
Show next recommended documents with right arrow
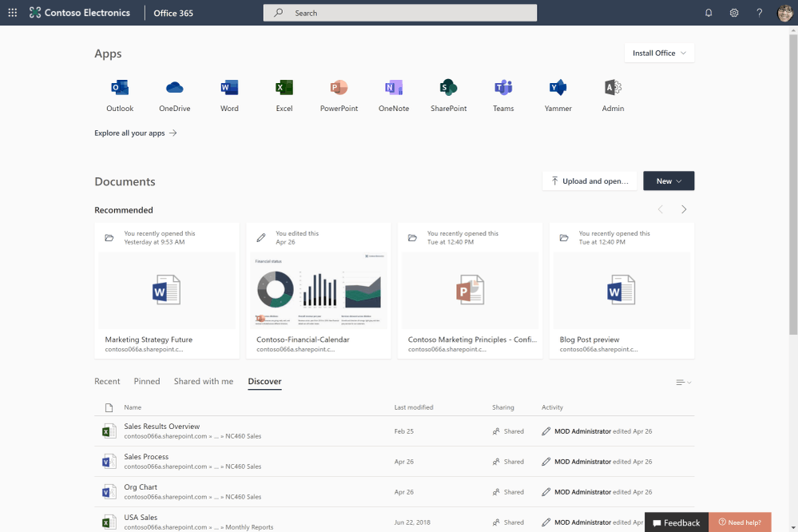(x=684, y=210)
